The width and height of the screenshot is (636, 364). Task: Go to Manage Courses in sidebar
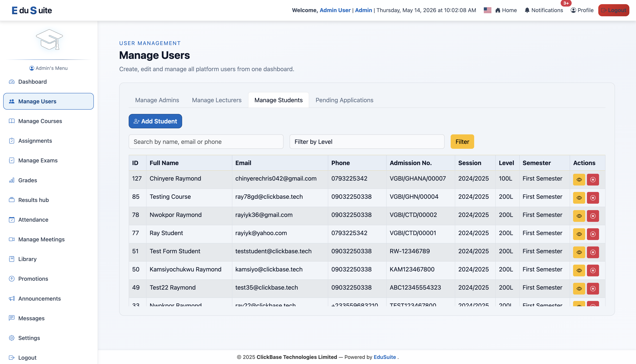point(48,121)
